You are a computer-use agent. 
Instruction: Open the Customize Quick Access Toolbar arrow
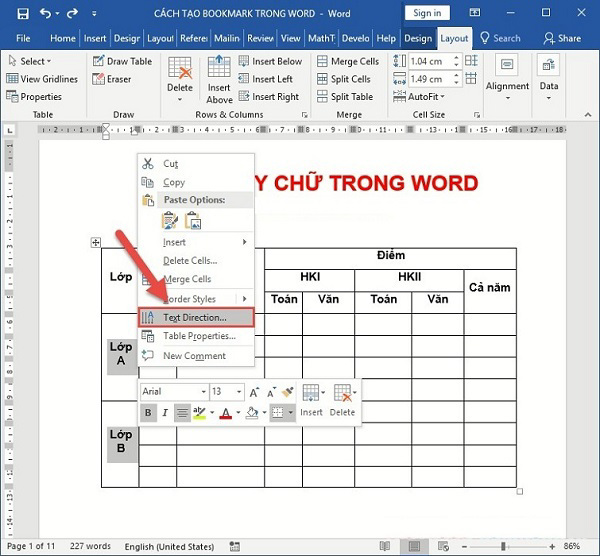pos(94,14)
